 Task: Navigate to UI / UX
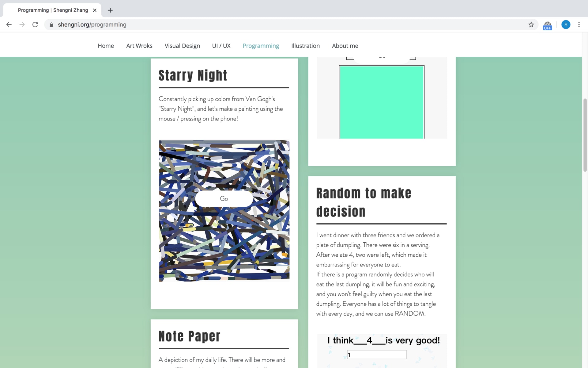pos(221,46)
